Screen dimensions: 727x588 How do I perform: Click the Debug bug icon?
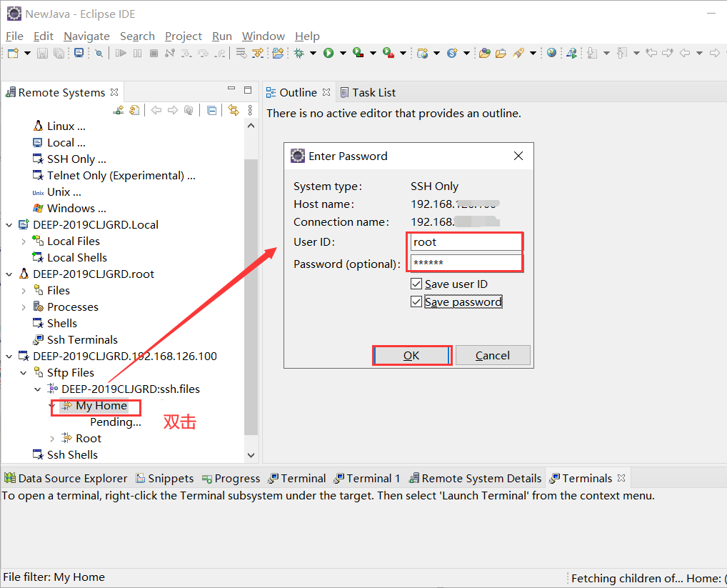pos(299,54)
